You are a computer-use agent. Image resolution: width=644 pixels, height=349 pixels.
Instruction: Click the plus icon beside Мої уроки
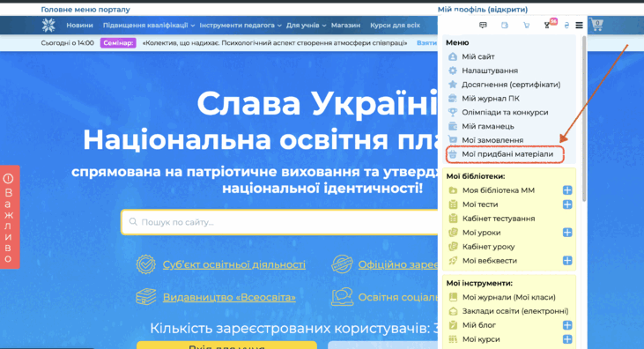[567, 233]
